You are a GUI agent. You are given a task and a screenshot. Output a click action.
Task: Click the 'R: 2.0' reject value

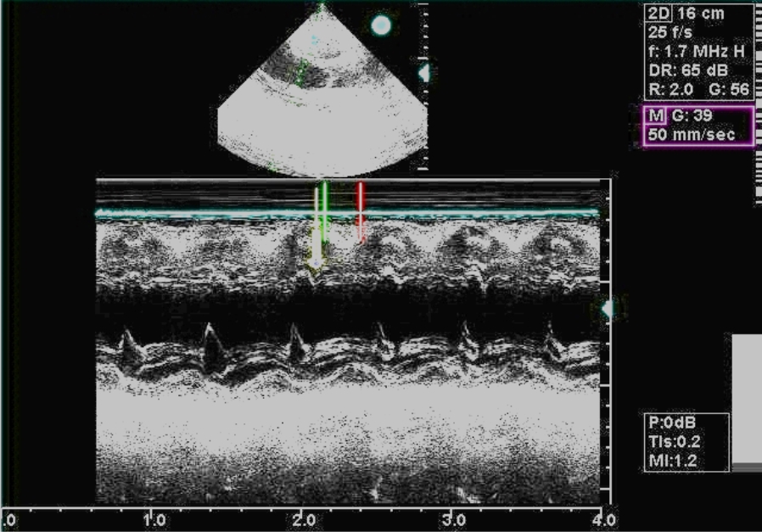point(670,90)
